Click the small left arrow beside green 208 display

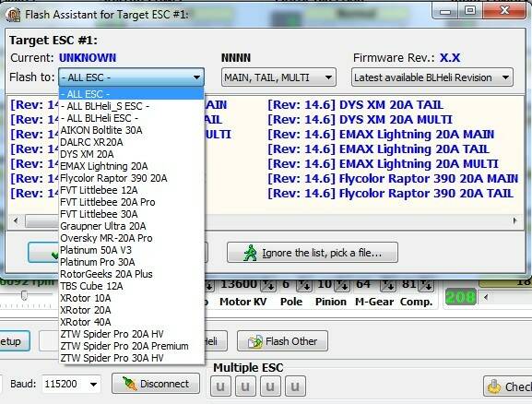point(486,297)
